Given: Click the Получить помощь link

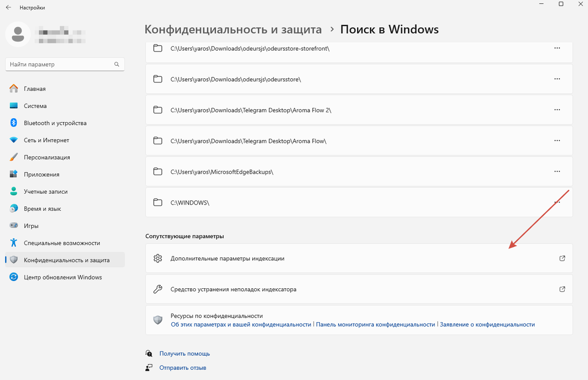Looking at the screenshot, I should (x=185, y=354).
